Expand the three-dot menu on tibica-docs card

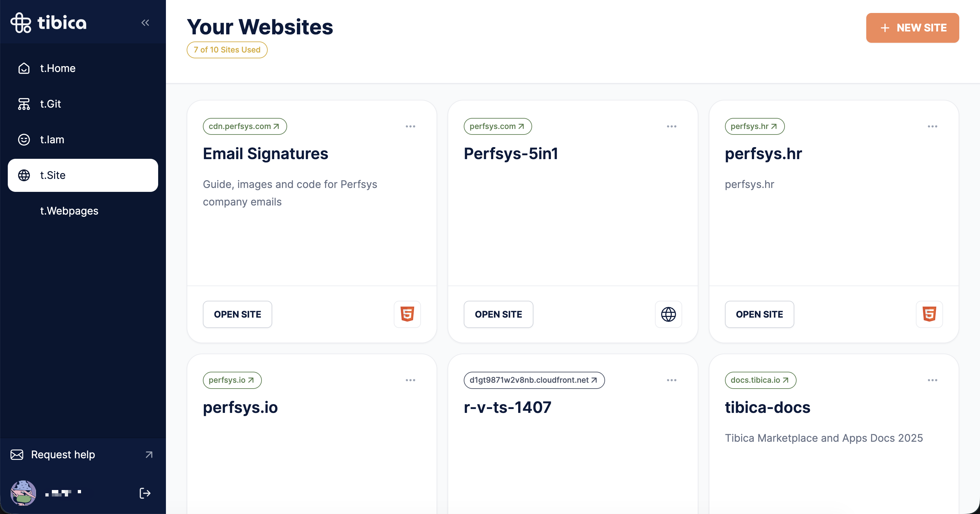(932, 380)
